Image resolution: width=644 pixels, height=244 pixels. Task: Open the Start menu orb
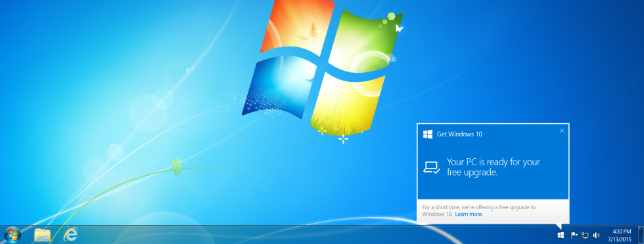tap(12, 235)
